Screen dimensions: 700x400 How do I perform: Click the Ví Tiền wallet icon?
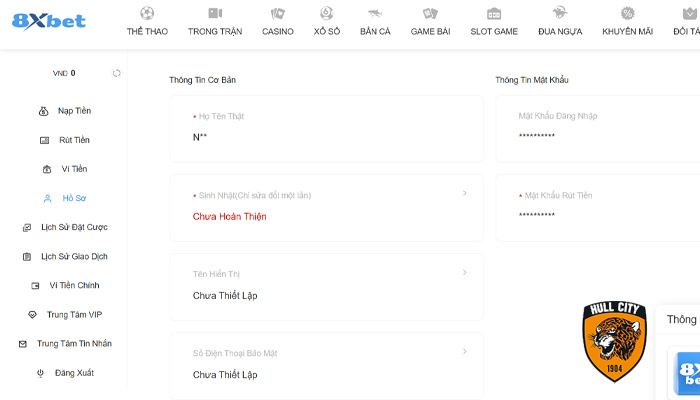[46, 169]
